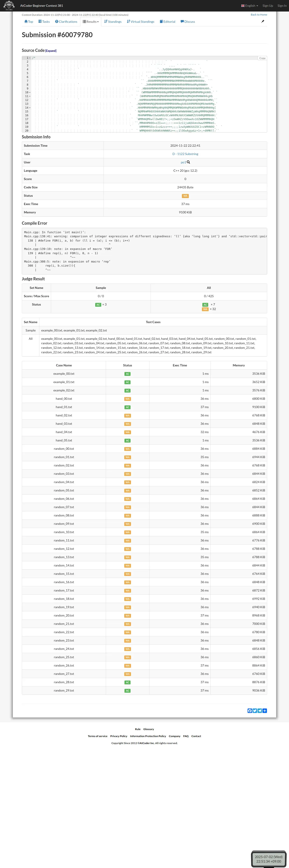Click the AC badge for hand_05.txt

point(128,441)
